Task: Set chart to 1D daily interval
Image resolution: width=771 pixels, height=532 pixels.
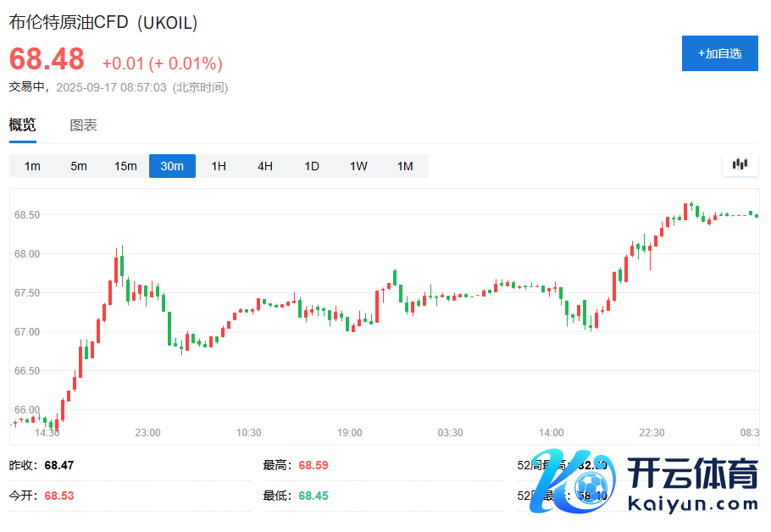Action: pos(312,166)
